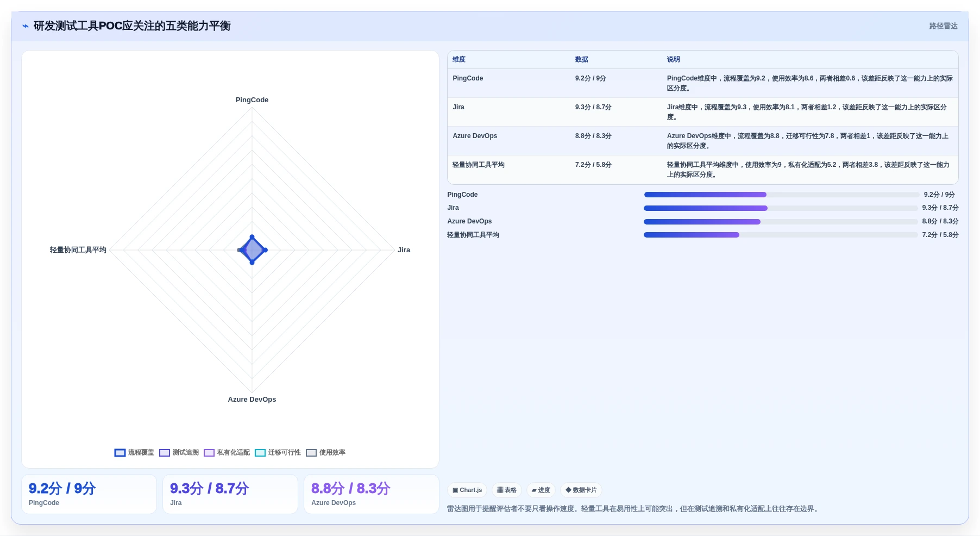Toggle the 私有化适配 legend item
The width and height of the screenshot is (980, 536).
(227, 452)
